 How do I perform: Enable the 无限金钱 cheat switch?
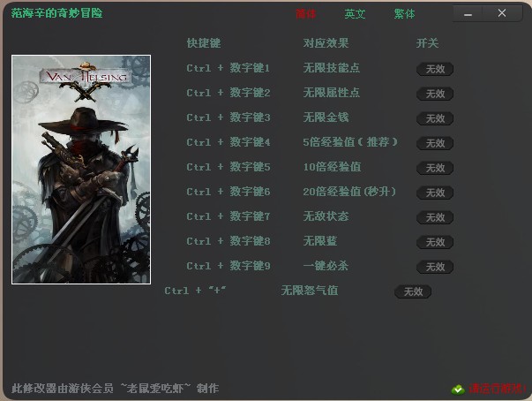[435, 118]
